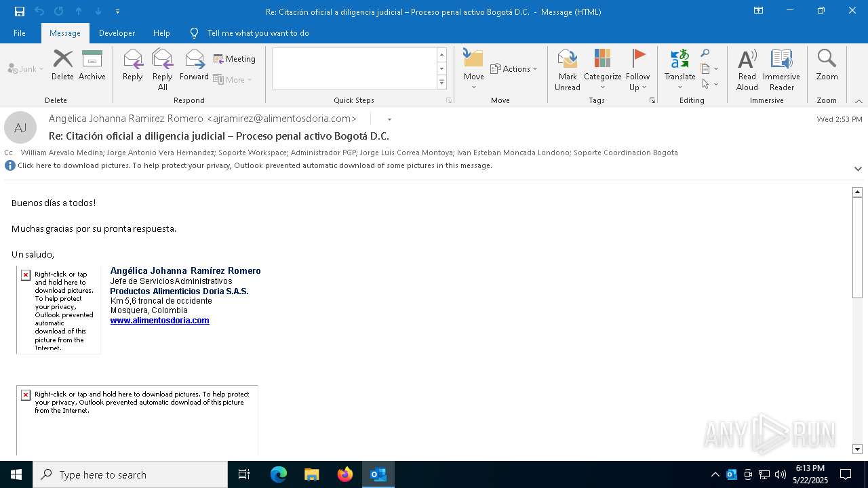Click the large blocked picture placeholder
Screen dimensions: 868x488
point(138,420)
